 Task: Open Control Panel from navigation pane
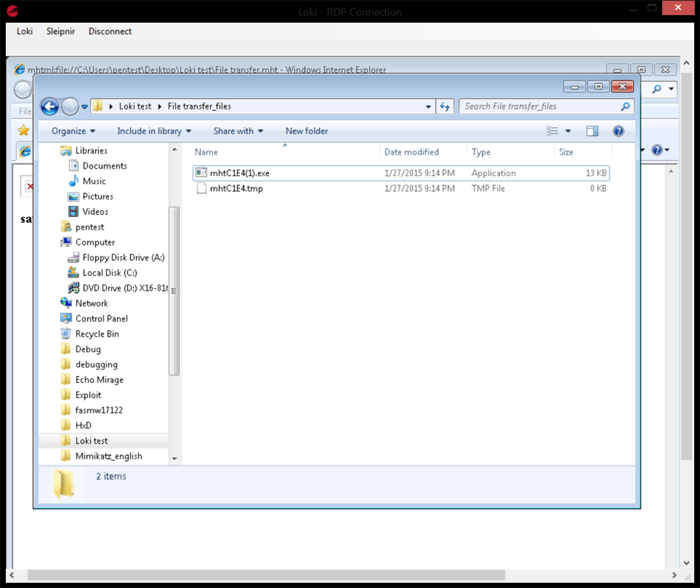[x=101, y=318]
